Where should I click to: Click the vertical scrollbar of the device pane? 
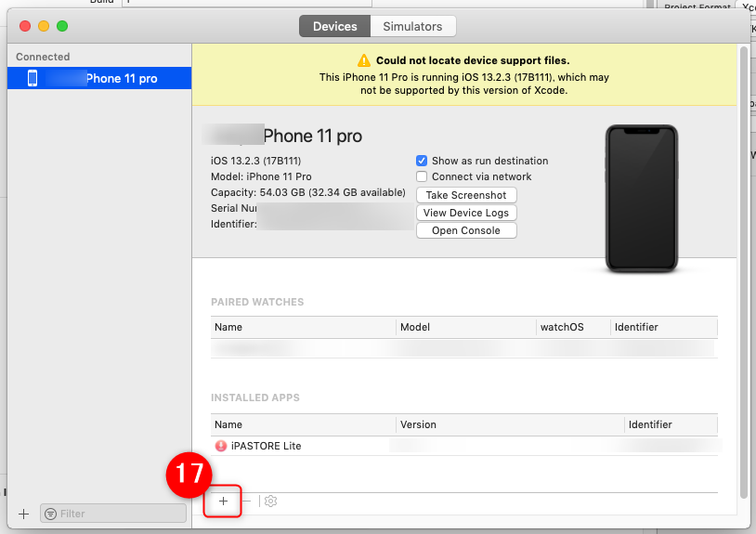[x=744, y=273]
